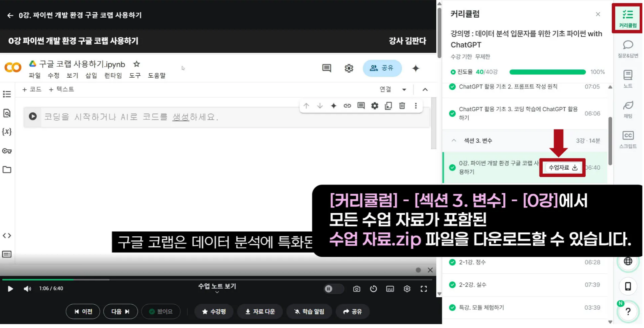Open the 채팅 chat sidebar tab

pos(628,109)
